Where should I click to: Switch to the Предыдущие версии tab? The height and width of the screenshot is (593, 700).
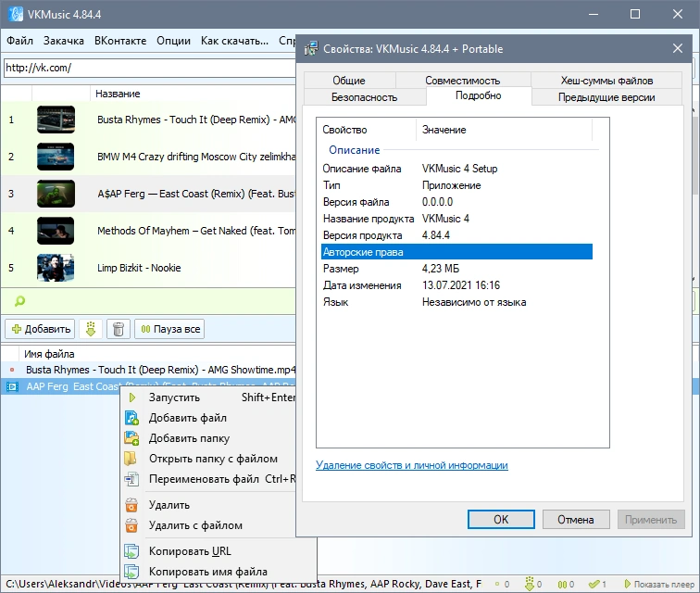pyautogui.click(x=606, y=97)
